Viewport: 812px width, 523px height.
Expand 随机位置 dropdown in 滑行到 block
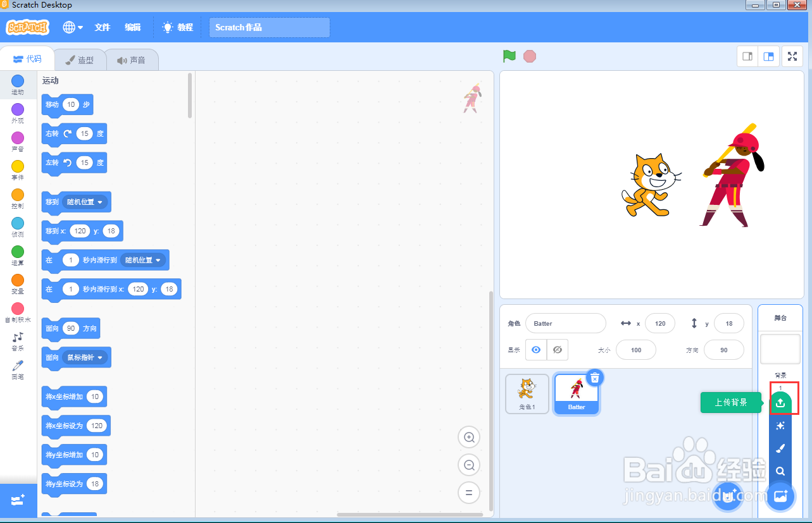(142, 260)
